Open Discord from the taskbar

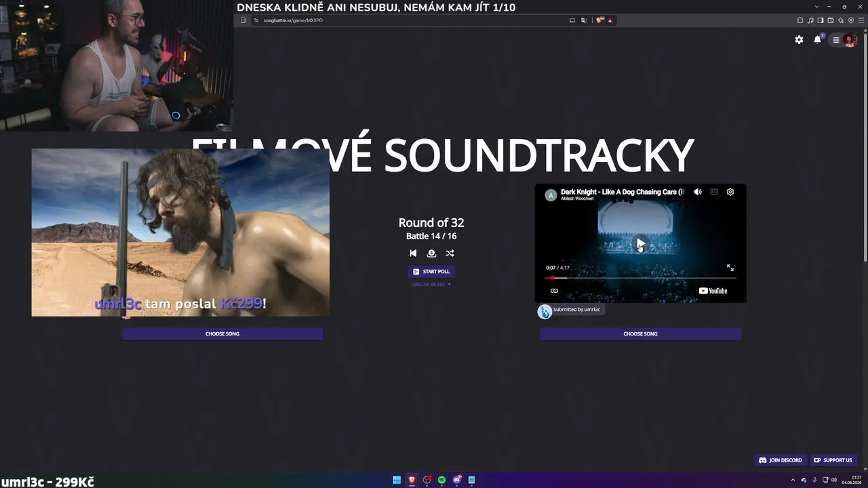(x=456, y=480)
